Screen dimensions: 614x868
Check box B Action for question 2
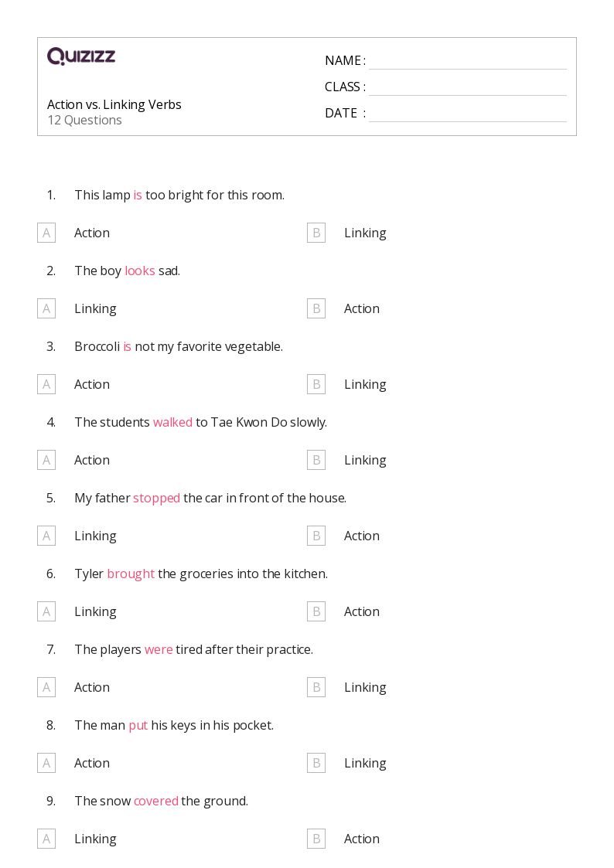point(316,308)
